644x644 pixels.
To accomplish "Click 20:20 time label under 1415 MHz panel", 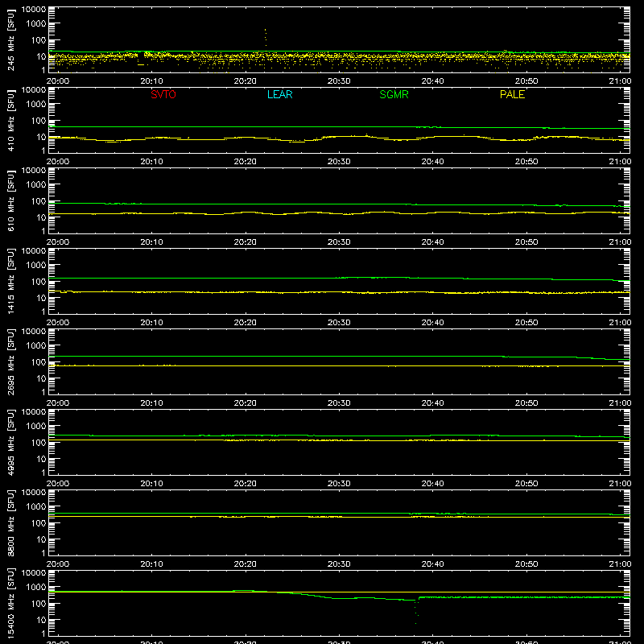I will (x=246, y=323).
